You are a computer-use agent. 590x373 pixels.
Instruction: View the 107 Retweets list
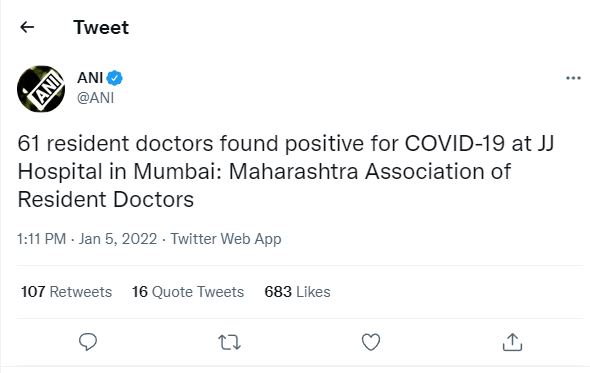pos(67,292)
